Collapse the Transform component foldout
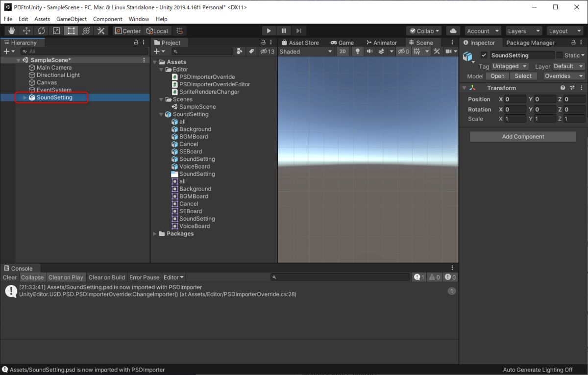This screenshot has height=375, width=588. 464,88
